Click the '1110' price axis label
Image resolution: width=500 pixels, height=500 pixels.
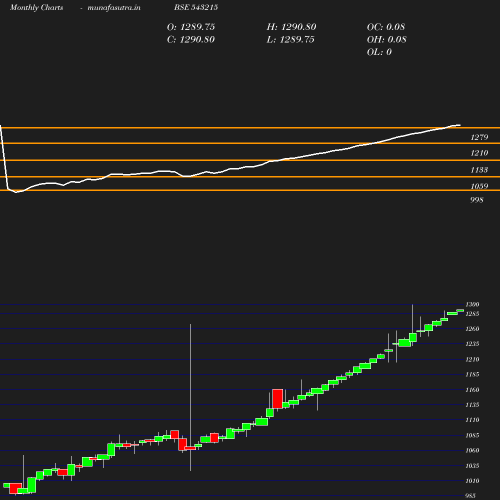(x=472, y=420)
